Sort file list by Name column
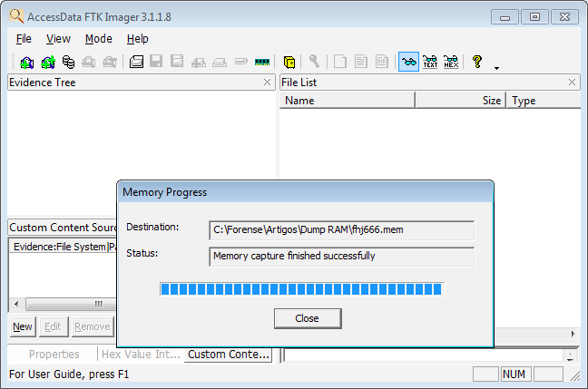588x389 pixels. 348,101
